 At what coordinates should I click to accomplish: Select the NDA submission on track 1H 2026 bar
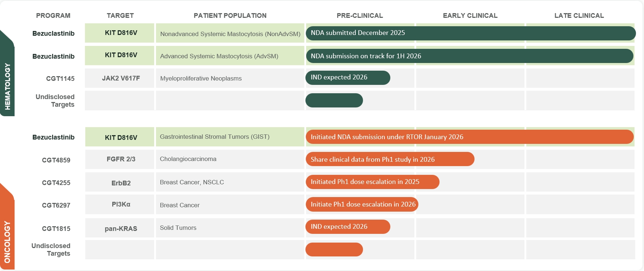point(469,56)
